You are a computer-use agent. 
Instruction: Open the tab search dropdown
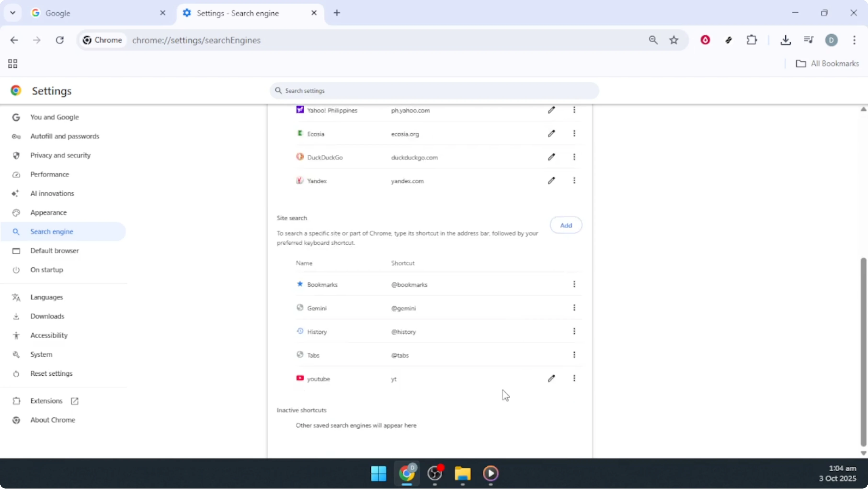tap(13, 13)
